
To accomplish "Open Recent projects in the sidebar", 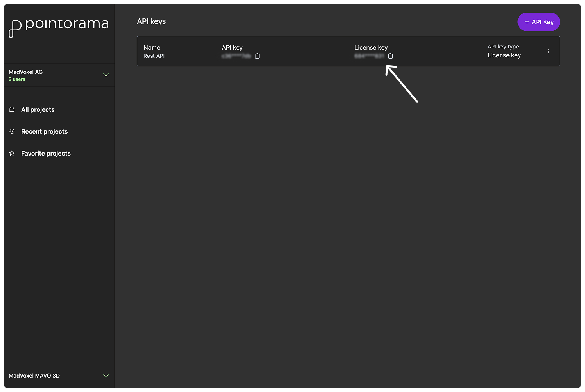I will (44, 132).
